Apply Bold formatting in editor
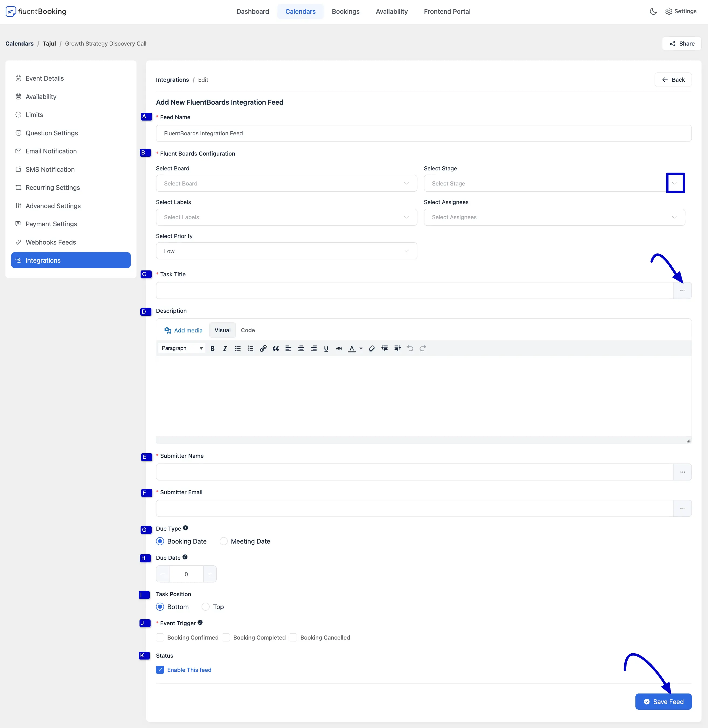708x728 pixels. click(x=212, y=348)
